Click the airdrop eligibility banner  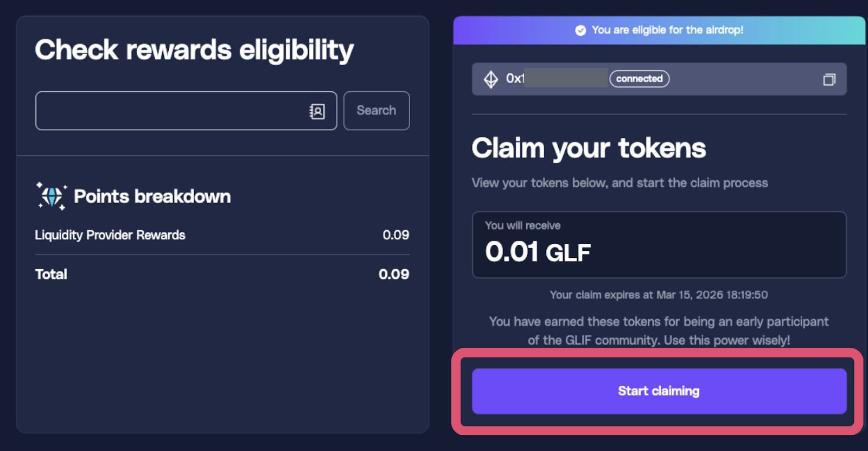pyautogui.click(x=659, y=30)
